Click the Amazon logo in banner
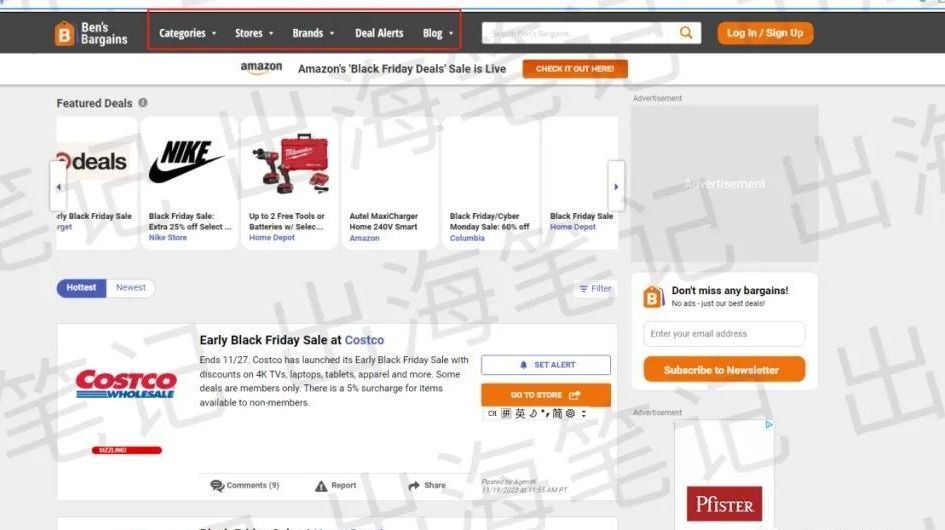The width and height of the screenshot is (945, 530). coord(262,68)
